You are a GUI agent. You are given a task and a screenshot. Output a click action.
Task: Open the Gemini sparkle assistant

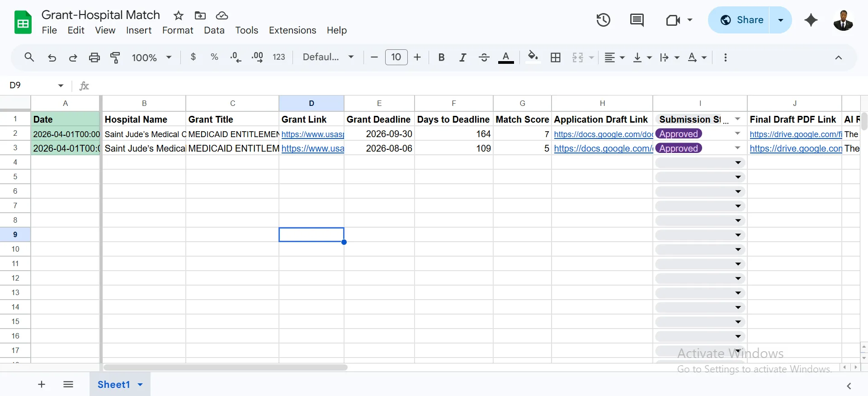(x=811, y=20)
